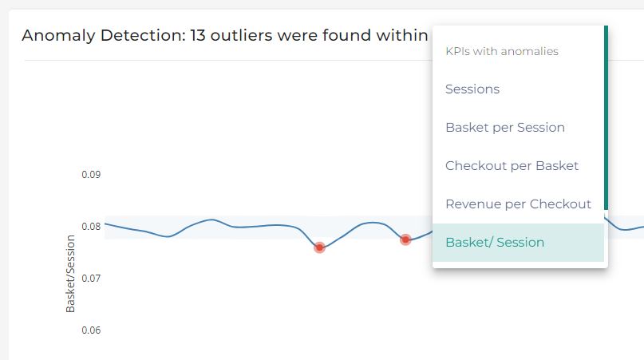This screenshot has height=360, width=644.
Task: Click the vertical Basket/Session axis title
Action: (70, 274)
